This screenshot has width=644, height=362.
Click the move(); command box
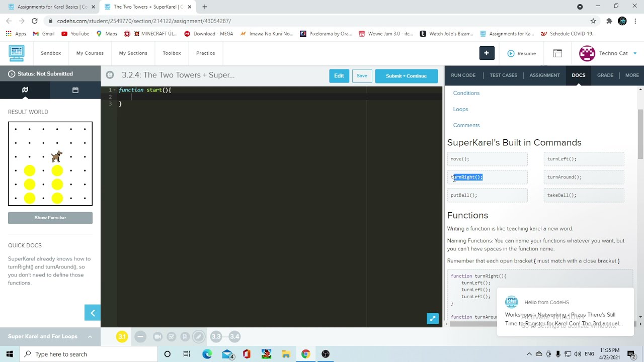[488, 159]
